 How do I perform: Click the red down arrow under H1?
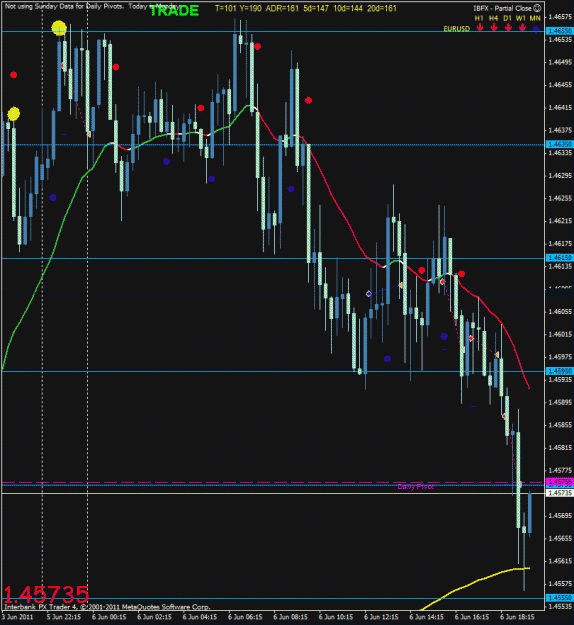(x=480, y=27)
